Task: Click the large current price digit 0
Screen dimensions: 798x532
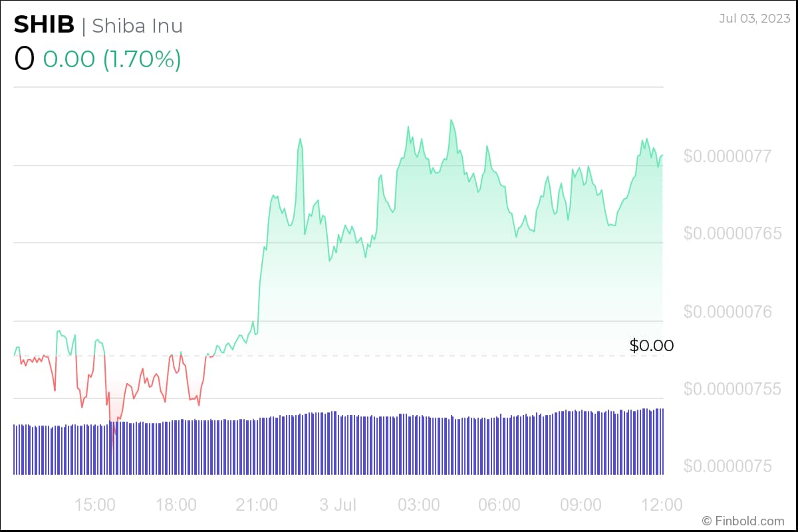Action: pos(24,59)
